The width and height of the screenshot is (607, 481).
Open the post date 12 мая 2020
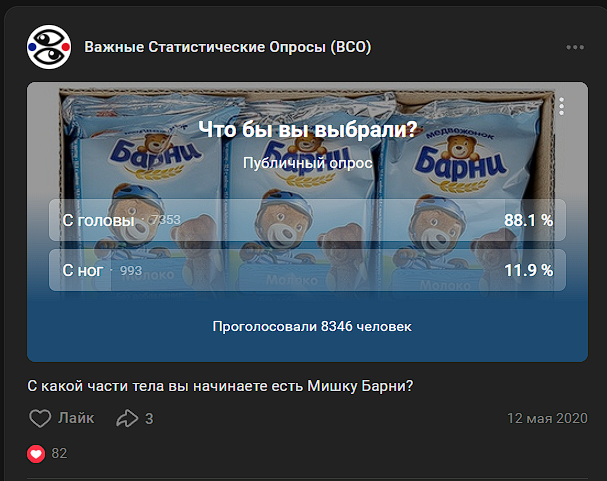547,418
